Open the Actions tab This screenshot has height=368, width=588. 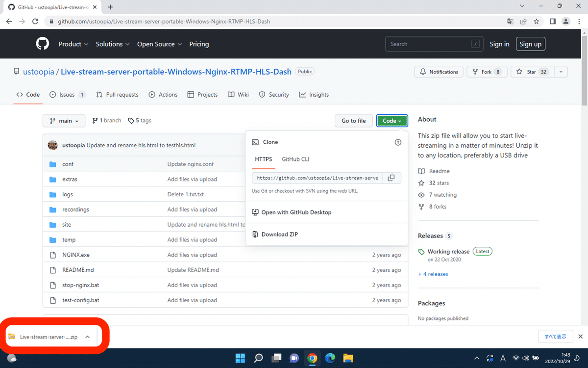(163, 95)
